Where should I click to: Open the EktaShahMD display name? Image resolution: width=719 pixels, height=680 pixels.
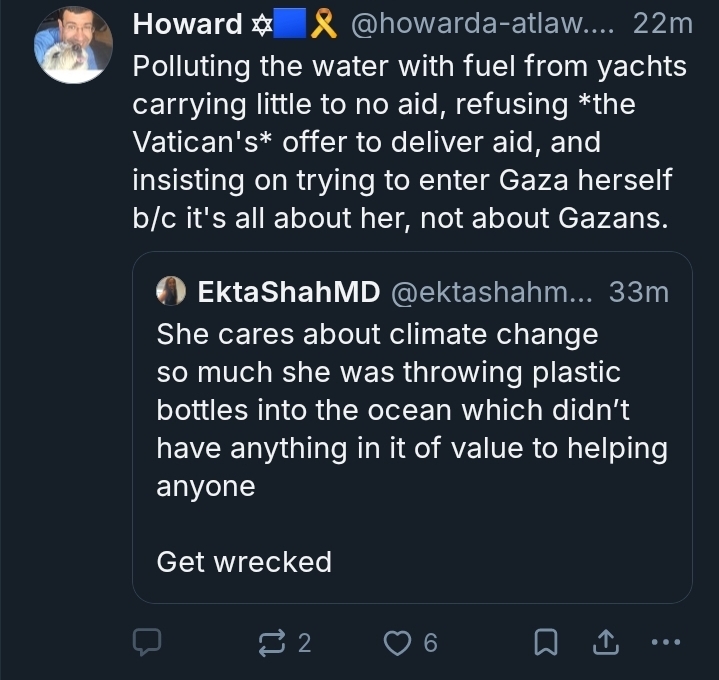pyautogui.click(x=289, y=291)
